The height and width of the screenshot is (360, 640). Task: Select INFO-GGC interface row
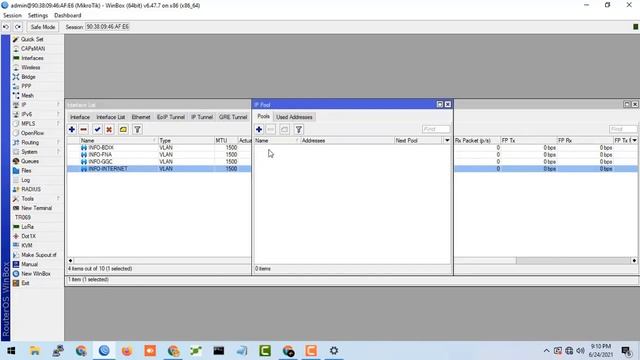point(159,162)
